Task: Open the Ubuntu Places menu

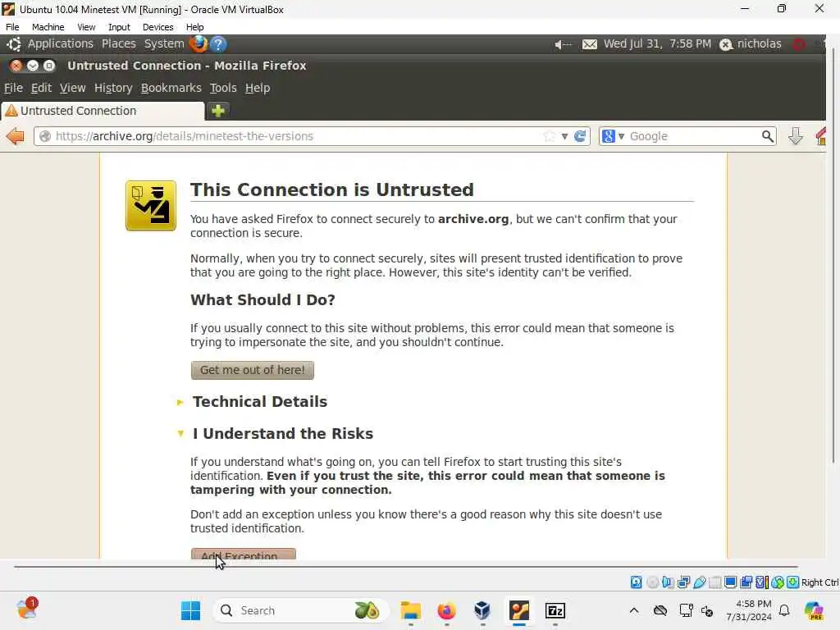Action: click(118, 44)
